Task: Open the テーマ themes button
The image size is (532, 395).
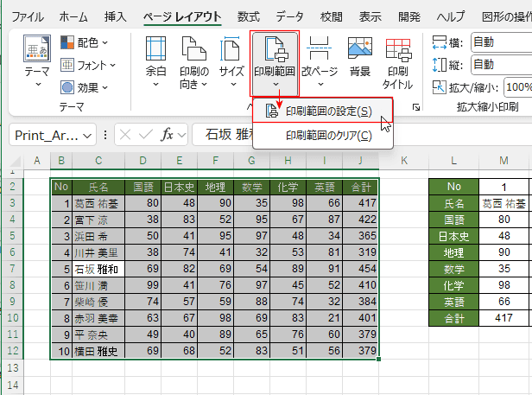Action: click(37, 61)
